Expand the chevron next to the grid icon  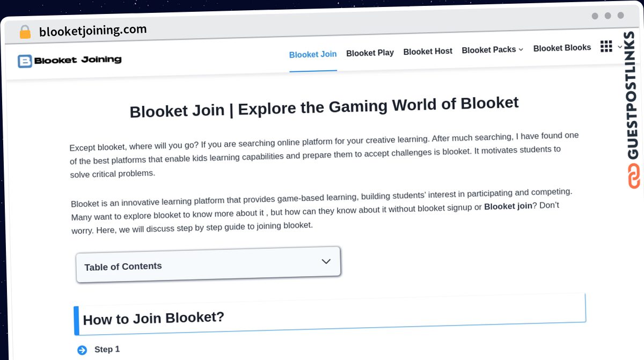620,46
